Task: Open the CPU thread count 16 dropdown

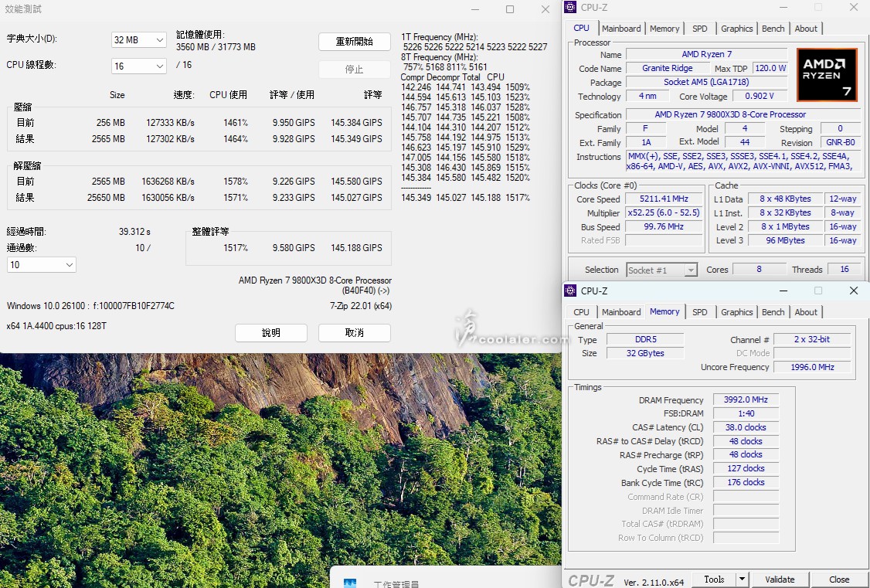Action: [x=139, y=66]
